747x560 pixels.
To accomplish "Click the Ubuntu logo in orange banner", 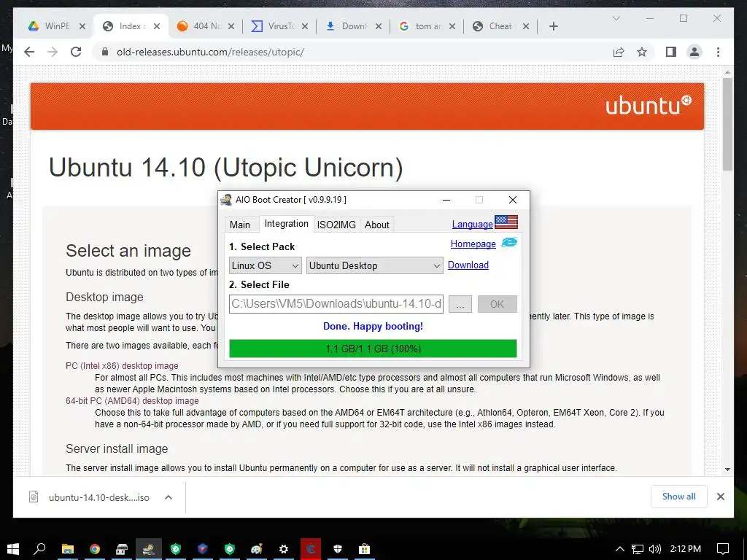I will [x=648, y=106].
